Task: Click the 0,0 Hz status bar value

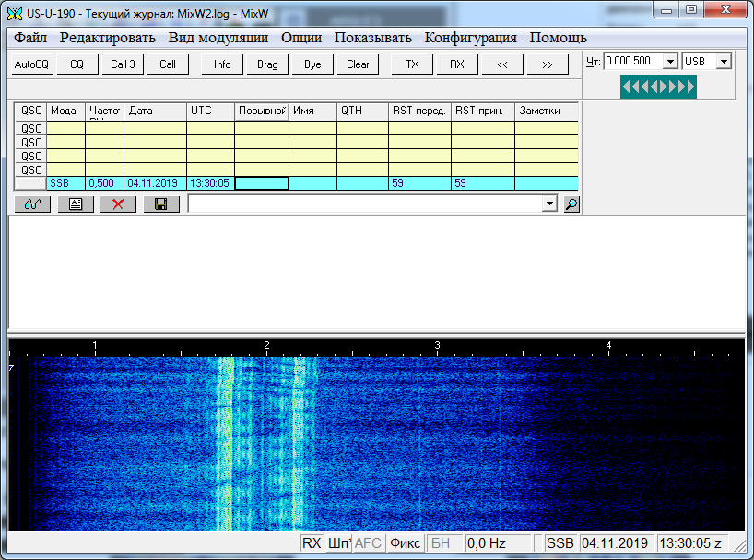Action: point(498,543)
